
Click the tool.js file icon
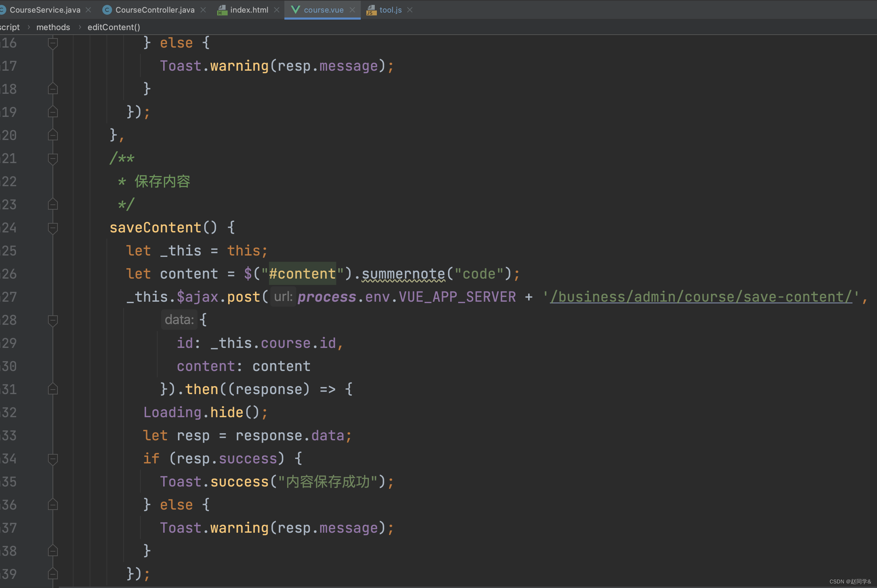point(371,10)
